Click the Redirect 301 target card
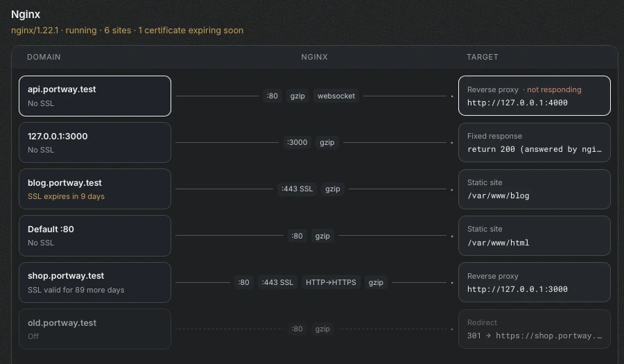624x364 pixels. [535, 329]
